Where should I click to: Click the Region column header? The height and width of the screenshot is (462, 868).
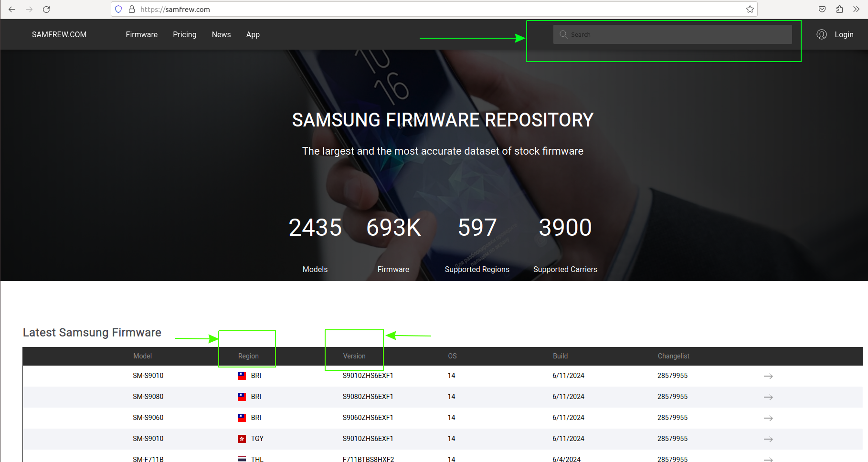tap(248, 356)
